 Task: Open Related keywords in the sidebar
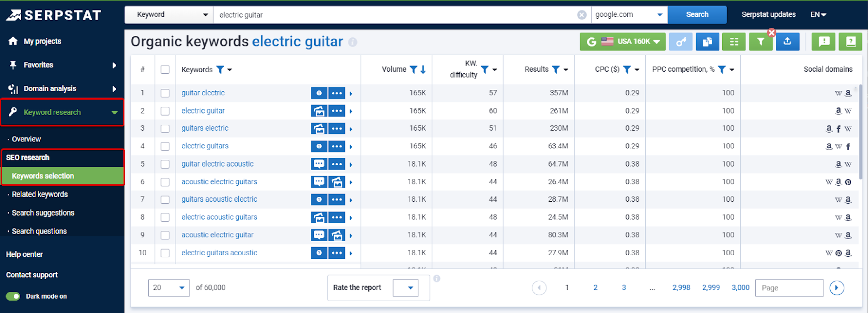click(40, 195)
